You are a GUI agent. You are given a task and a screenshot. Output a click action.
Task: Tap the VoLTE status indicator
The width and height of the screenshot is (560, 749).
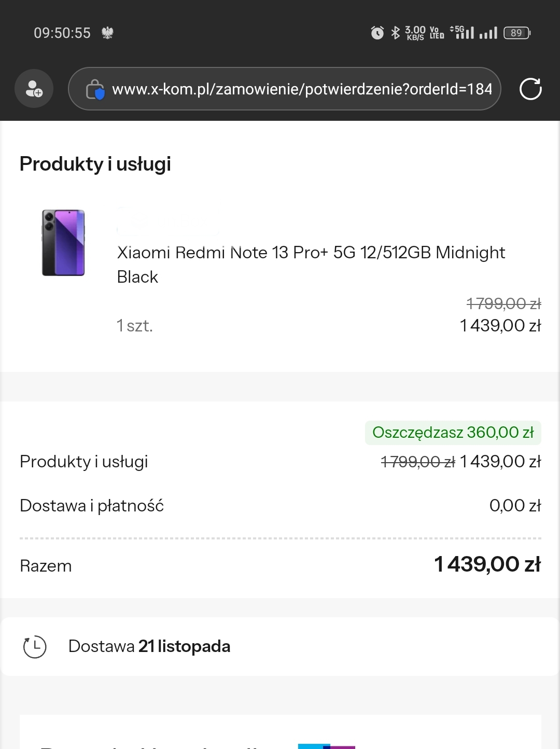click(x=437, y=33)
